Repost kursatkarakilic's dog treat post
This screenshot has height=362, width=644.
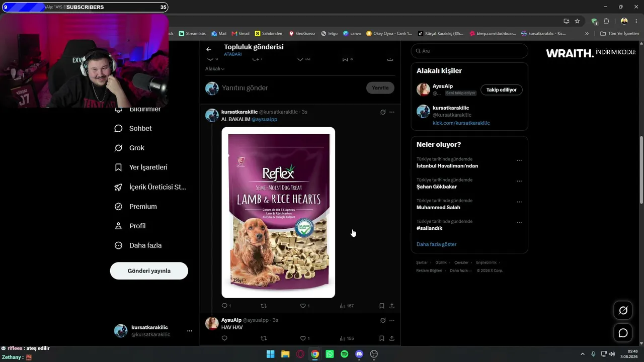click(264, 306)
